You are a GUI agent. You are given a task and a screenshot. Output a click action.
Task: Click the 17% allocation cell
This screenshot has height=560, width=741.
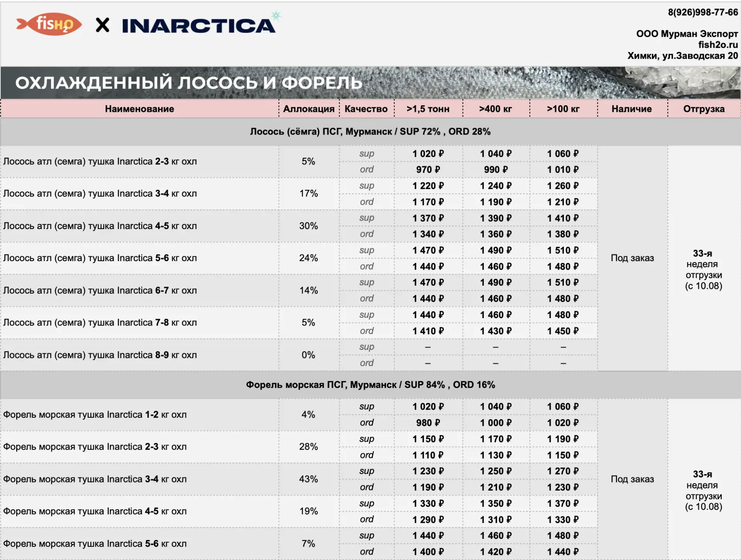tap(309, 194)
